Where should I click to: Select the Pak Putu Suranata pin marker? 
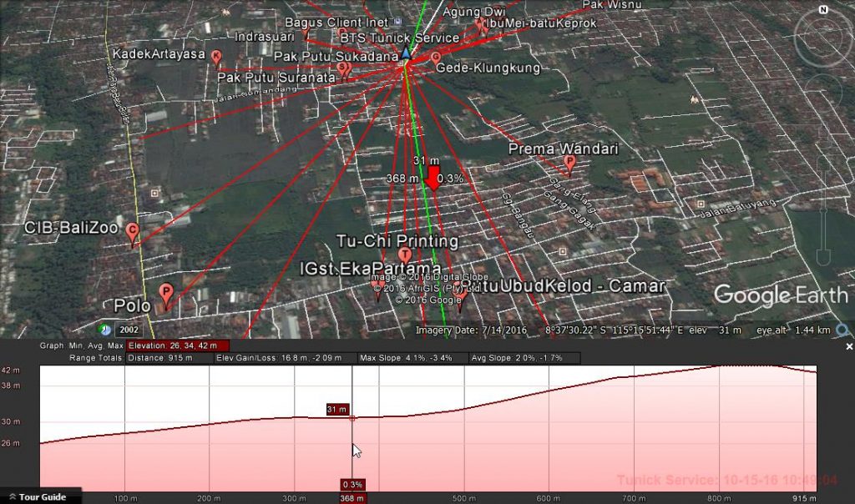[x=343, y=69]
